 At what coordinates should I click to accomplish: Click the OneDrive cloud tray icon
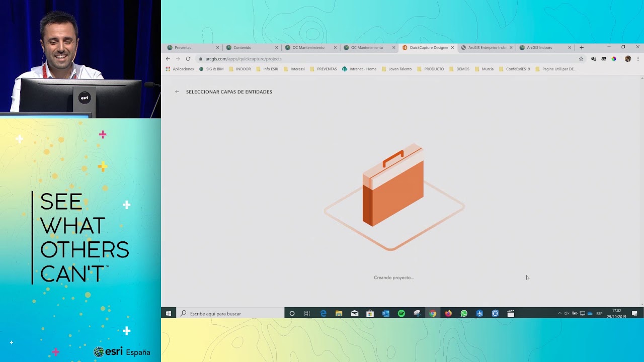590,313
